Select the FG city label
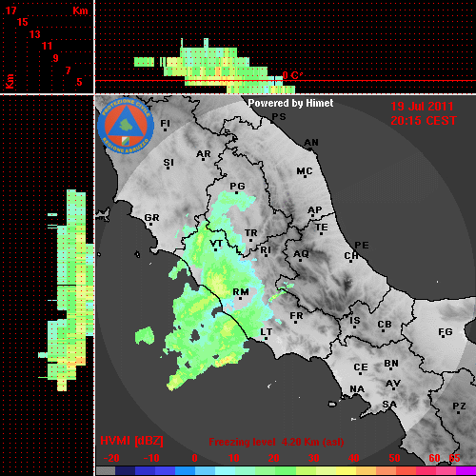The image size is (476, 476). (x=445, y=332)
